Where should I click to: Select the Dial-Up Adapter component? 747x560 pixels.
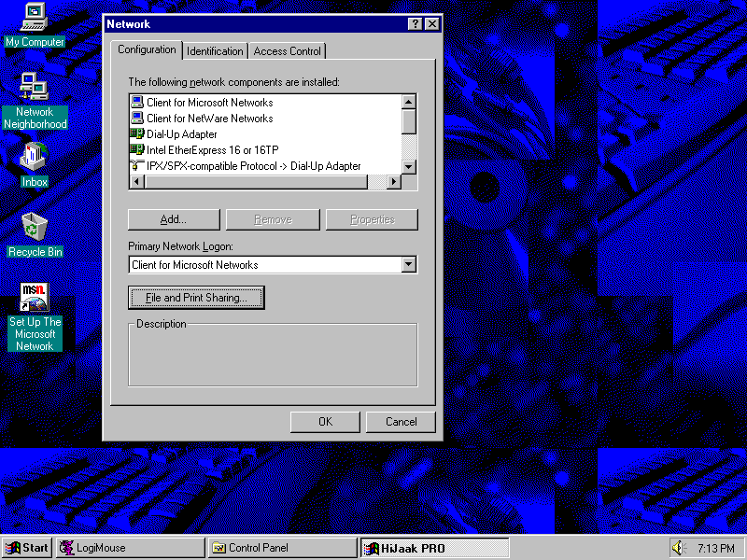[x=181, y=134]
